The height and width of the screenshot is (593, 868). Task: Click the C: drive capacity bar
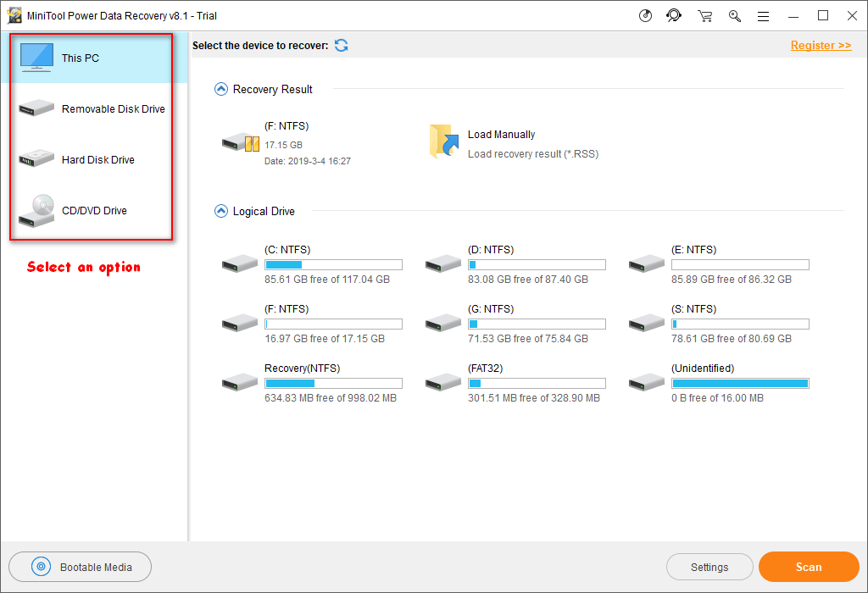(x=333, y=264)
